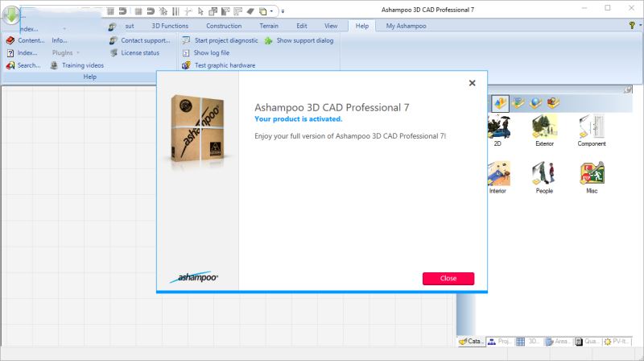Image resolution: width=644 pixels, height=361 pixels.
Task: Switch to the PV-It... bottom panel tab
Action: tap(616, 342)
